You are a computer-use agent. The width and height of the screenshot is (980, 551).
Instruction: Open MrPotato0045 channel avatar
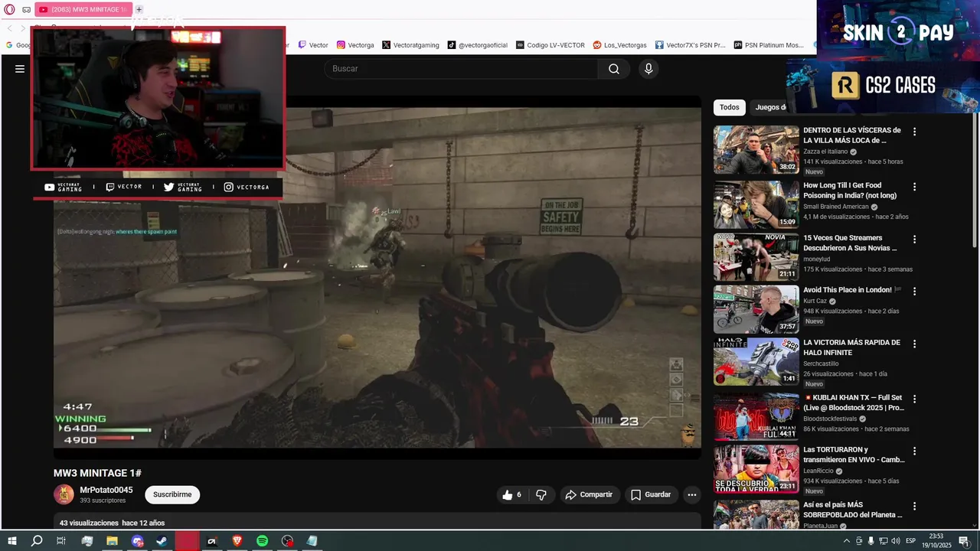pos(64,494)
